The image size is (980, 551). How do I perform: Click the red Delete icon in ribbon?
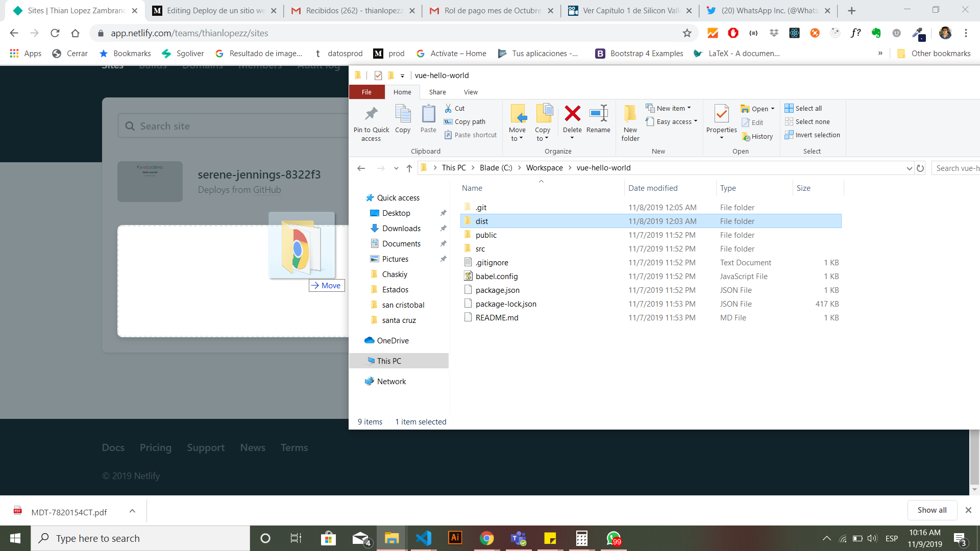pos(572,114)
